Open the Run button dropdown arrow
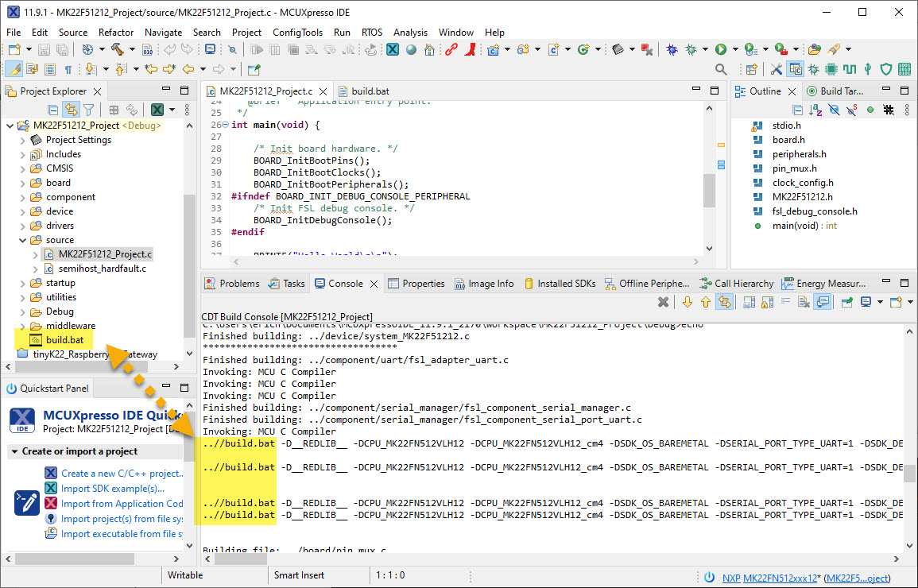Viewport: 918px width, 588px height. click(x=735, y=50)
